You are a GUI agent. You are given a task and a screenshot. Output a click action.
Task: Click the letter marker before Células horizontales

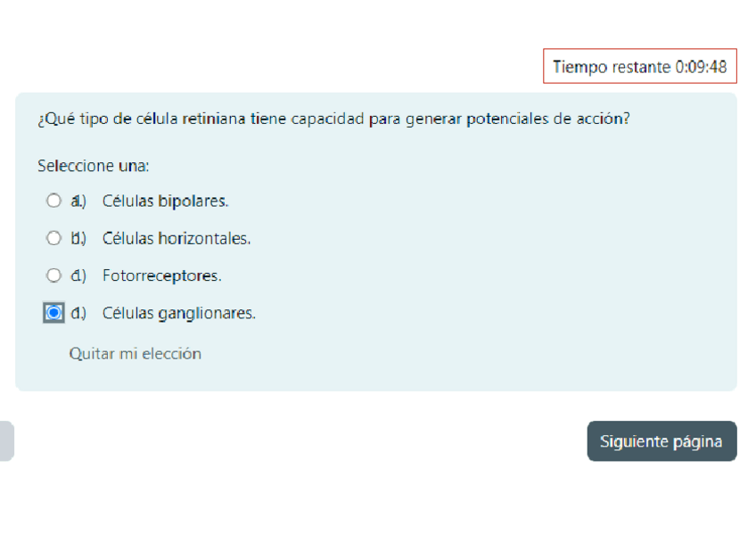(78, 239)
